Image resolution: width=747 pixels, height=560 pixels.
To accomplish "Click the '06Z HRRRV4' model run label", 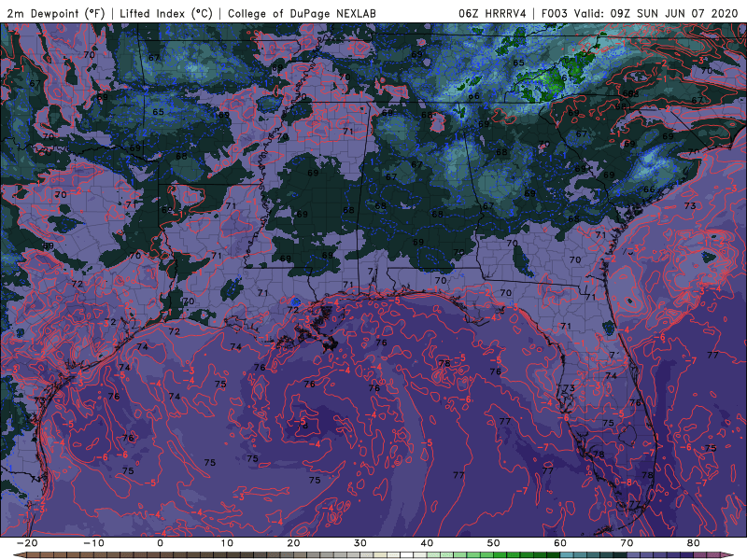I will [492, 13].
